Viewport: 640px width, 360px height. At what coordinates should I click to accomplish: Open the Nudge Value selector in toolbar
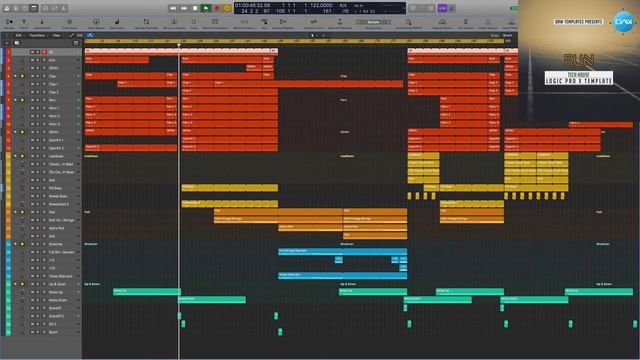click(x=373, y=22)
